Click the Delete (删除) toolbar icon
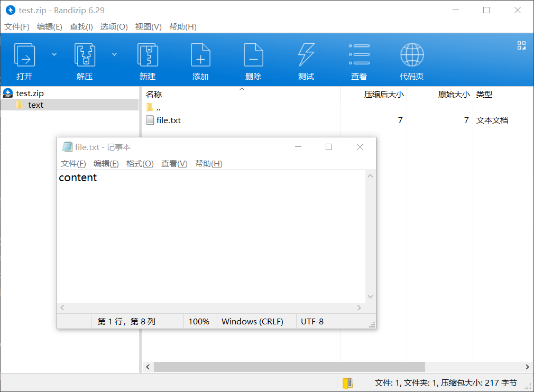 [x=253, y=55]
